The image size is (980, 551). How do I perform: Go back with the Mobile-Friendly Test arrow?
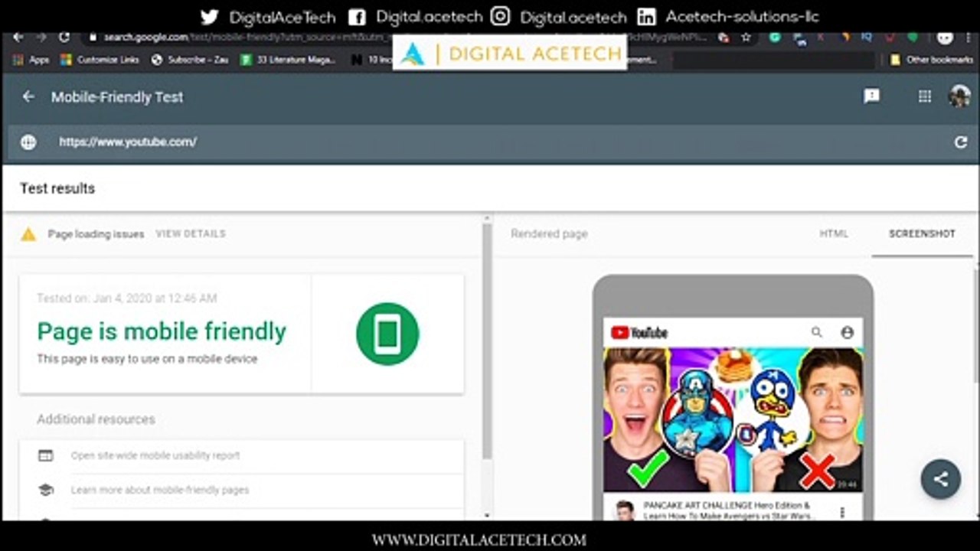tap(28, 96)
